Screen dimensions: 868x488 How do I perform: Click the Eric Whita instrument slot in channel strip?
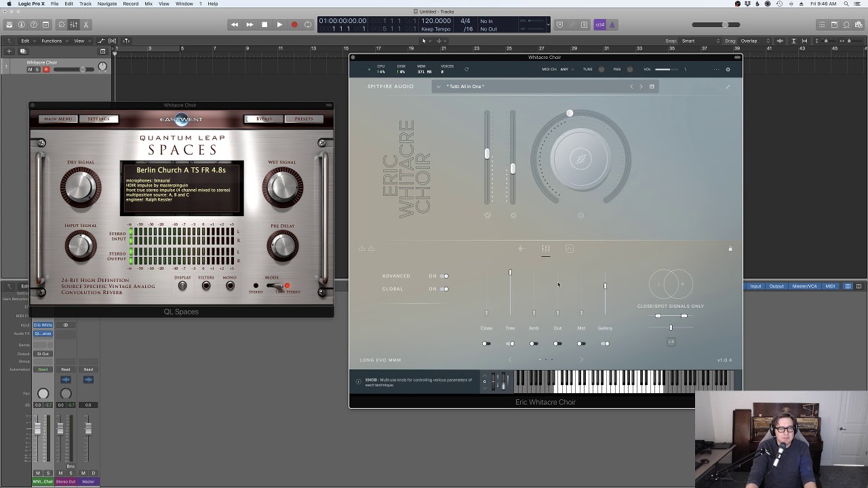click(43, 325)
